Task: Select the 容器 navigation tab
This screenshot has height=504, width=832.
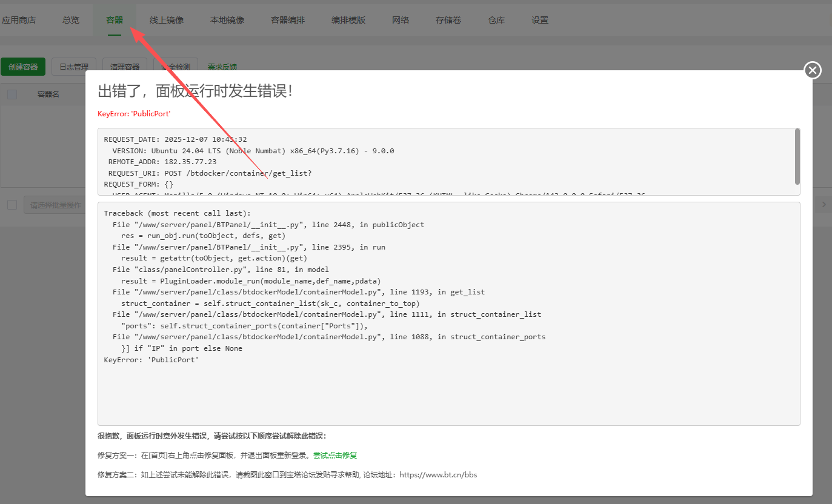Action: point(115,19)
